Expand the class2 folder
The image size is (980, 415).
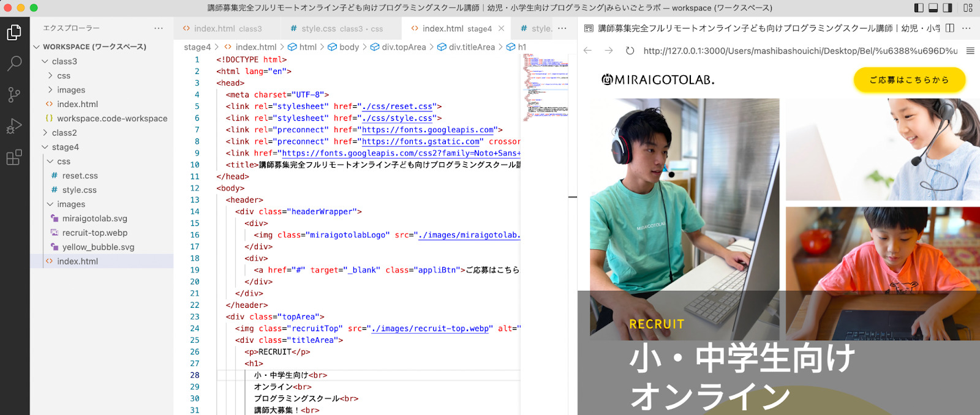coord(45,133)
